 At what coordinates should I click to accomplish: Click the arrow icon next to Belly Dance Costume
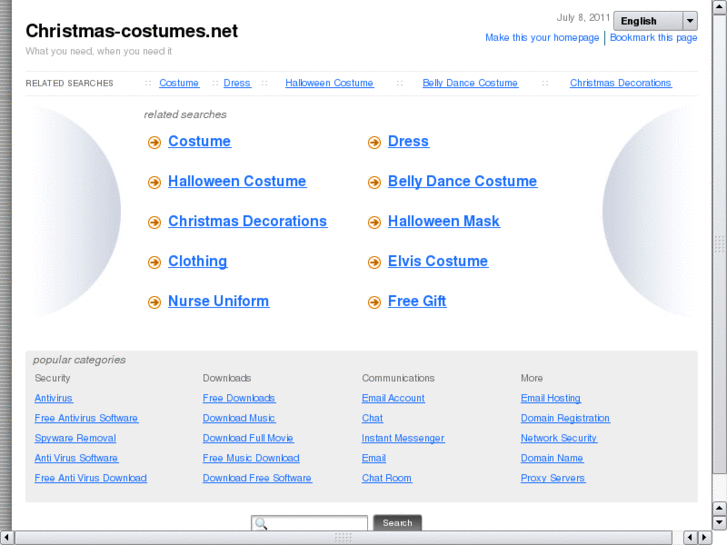374,182
